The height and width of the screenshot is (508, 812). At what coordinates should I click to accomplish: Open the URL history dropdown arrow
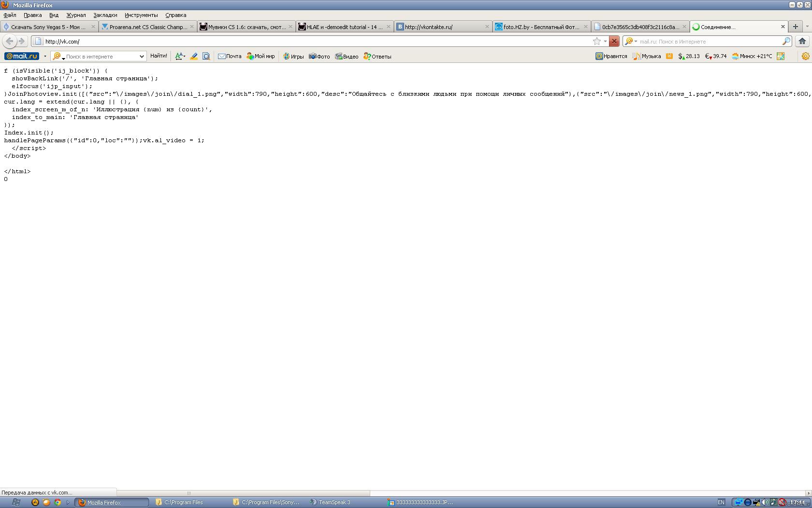(605, 41)
